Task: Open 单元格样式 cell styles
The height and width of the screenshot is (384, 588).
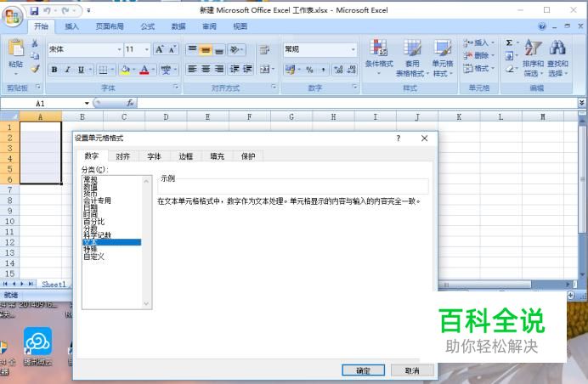Action: 443,58
